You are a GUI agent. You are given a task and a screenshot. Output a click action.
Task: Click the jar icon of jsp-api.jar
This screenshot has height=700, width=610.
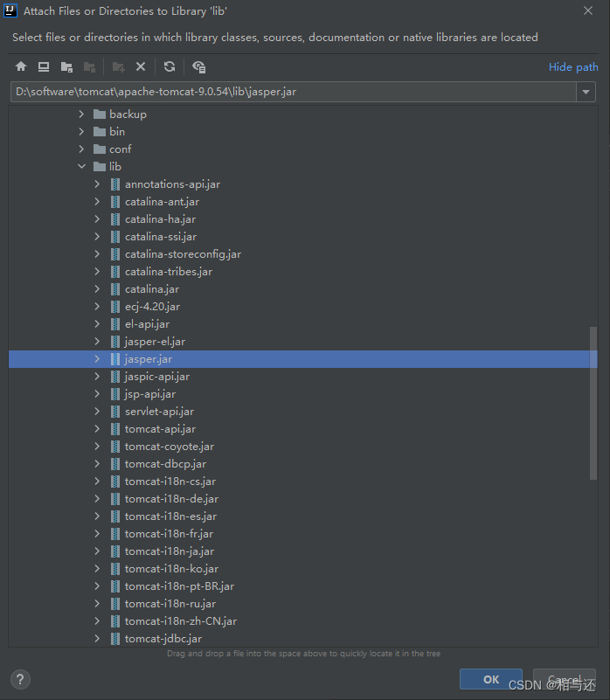pyautogui.click(x=115, y=394)
